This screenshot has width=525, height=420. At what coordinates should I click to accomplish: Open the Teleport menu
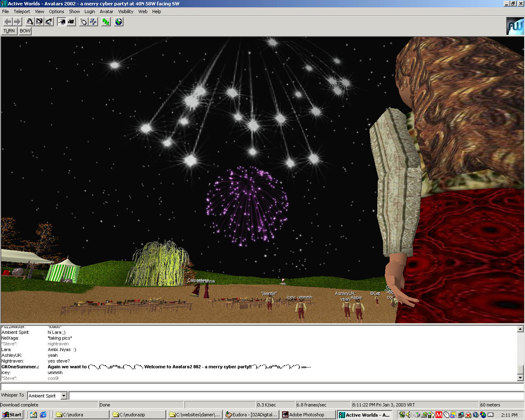tap(22, 11)
